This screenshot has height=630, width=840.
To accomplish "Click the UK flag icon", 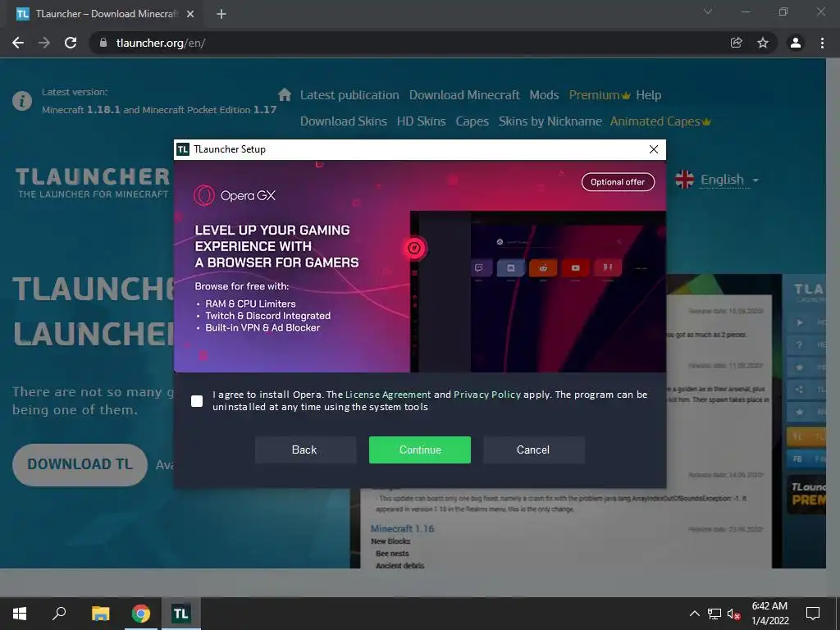I will click(x=685, y=180).
